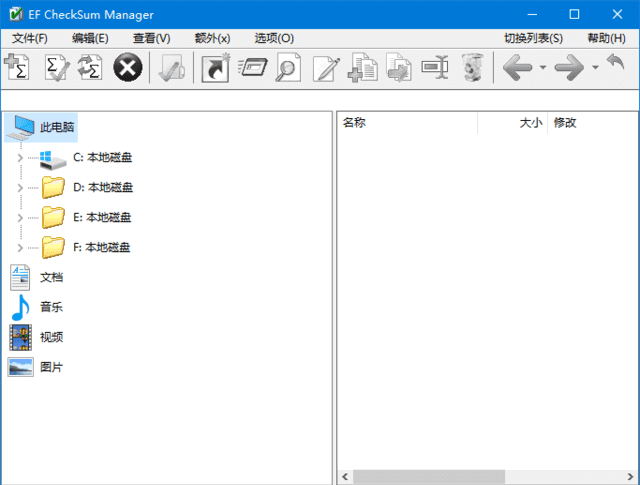Viewport: 640px width, 485px height.
Task: Open the 帮助(H) menu
Action: (x=607, y=38)
